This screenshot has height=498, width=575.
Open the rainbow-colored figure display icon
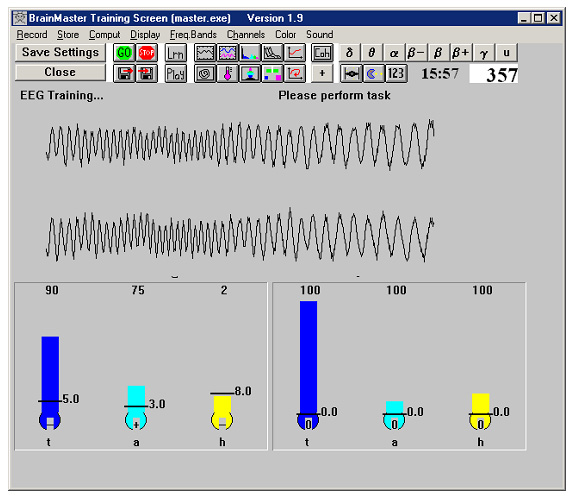[250, 74]
